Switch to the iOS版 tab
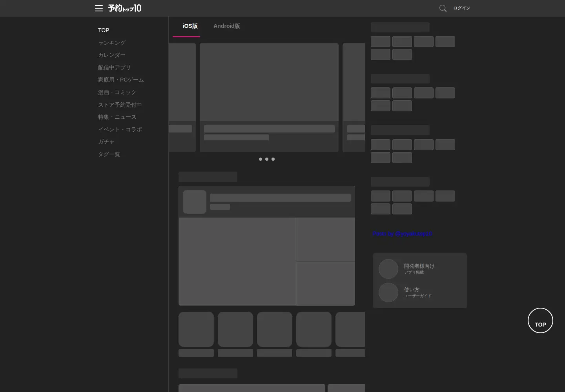Viewport: 565px width, 392px height. point(190,26)
